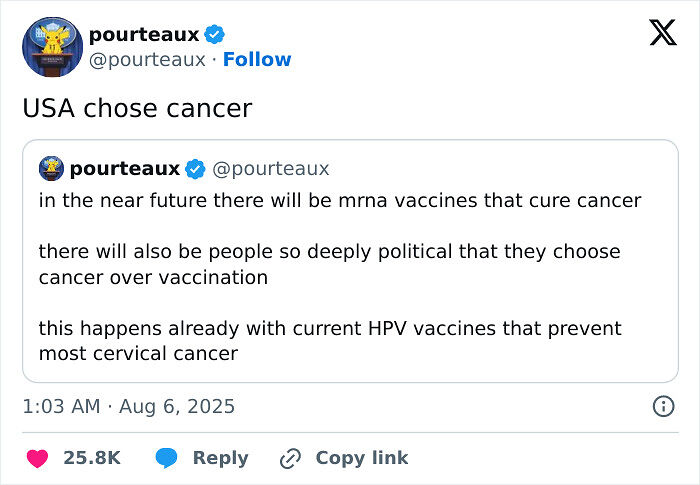
Task: Open the quoted tweet's small avatar
Action: click(x=52, y=168)
